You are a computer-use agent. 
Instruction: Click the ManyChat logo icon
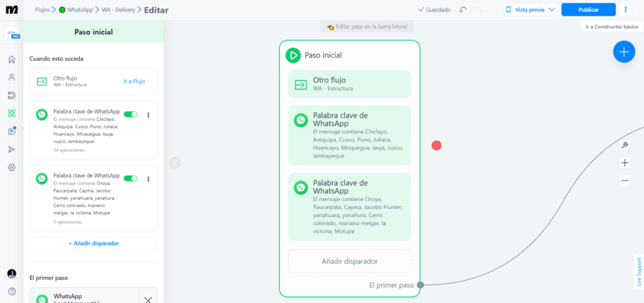(11, 9)
